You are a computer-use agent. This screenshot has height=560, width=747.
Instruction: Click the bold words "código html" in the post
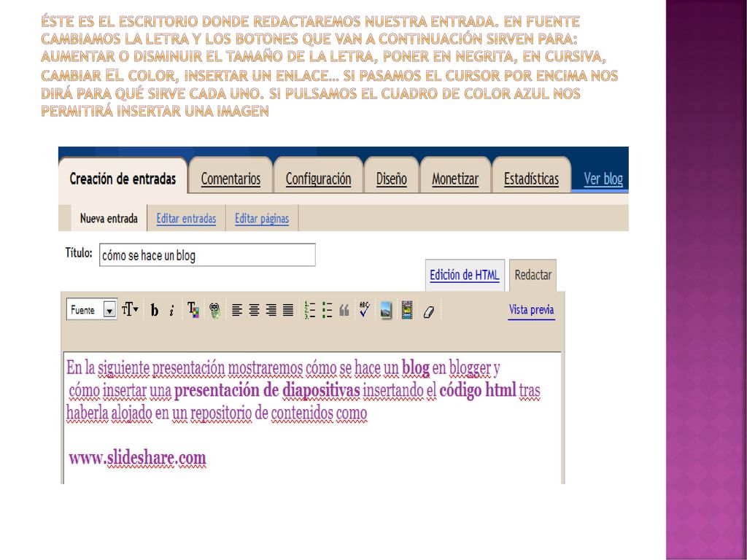[x=477, y=390]
